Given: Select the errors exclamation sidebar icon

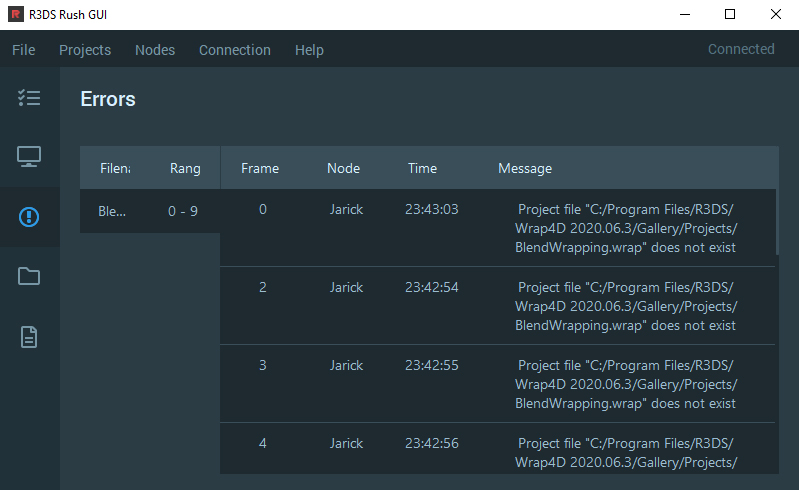Looking at the screenshot, I should (x=29, y=216).
